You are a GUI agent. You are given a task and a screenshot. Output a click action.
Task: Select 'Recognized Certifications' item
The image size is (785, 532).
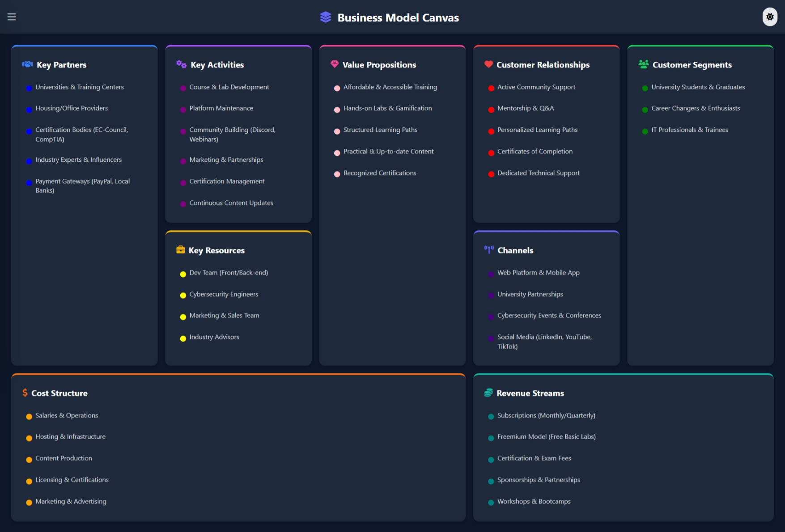tap(379, 173)
